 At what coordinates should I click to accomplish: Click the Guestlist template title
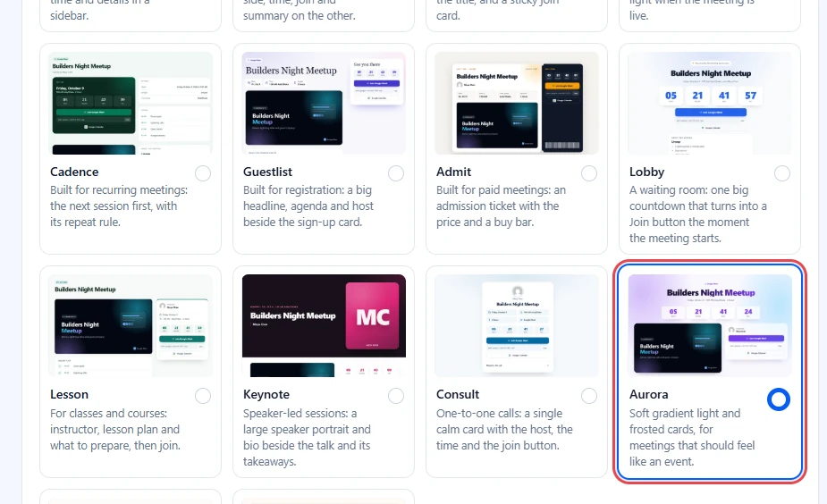pos(267,172)
